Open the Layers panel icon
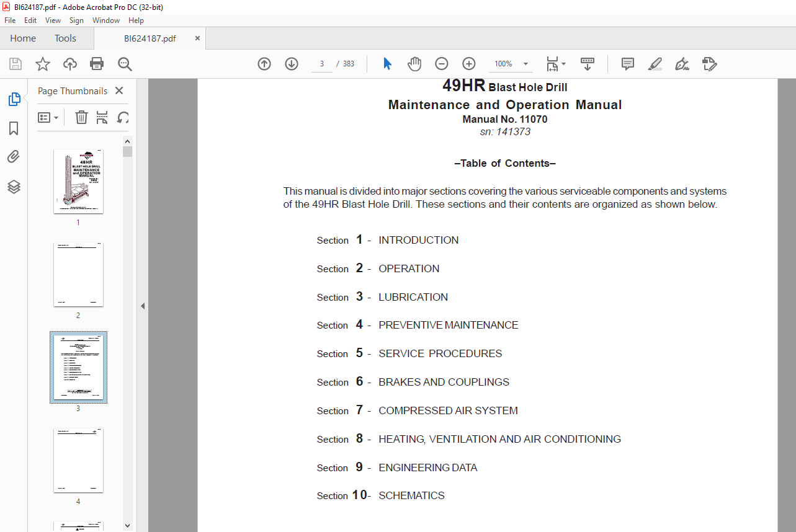This screenshot has width=796, height=532. (14, 187)
